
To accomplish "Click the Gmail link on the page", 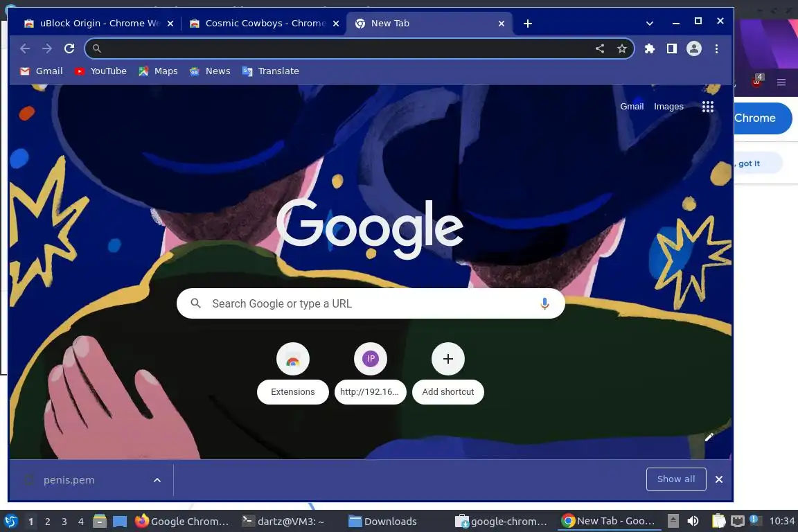I will tap(632, 107).
